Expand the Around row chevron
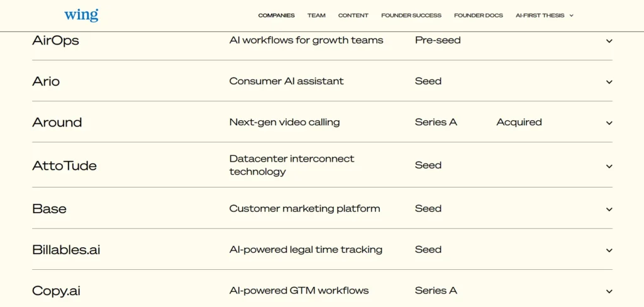 pyautogui.click(x=609, y=123)
